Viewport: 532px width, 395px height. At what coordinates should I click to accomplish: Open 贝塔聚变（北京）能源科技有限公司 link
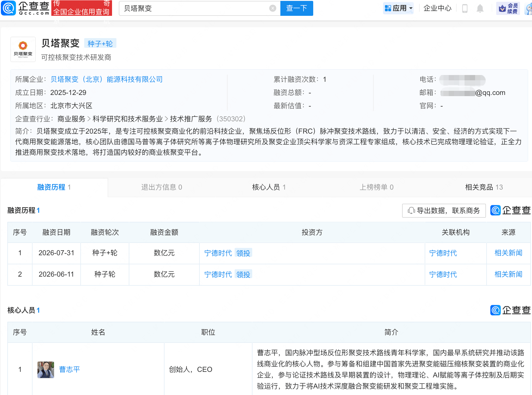tap(107, 79)
